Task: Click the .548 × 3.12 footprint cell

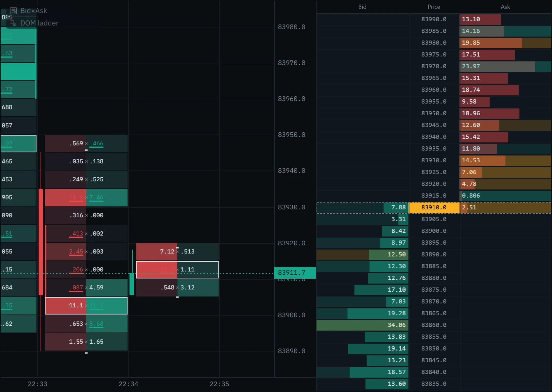Action: coord(177,288)
